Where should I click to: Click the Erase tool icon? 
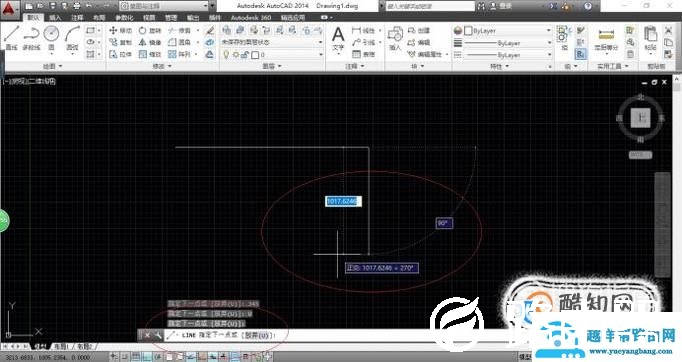(x=210, y=30)
